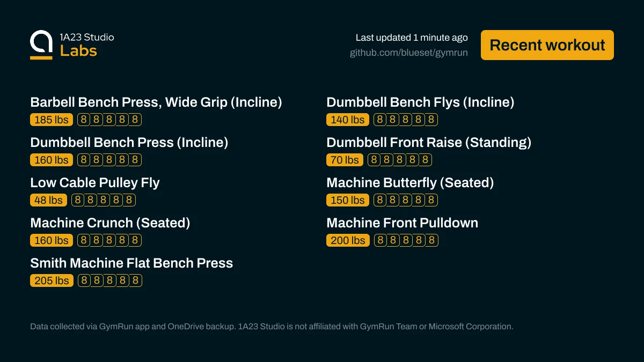This screenshot has width=644, height=362.
Task: Select the Low Cable Pulley Fly title
Action: [95, 182]
